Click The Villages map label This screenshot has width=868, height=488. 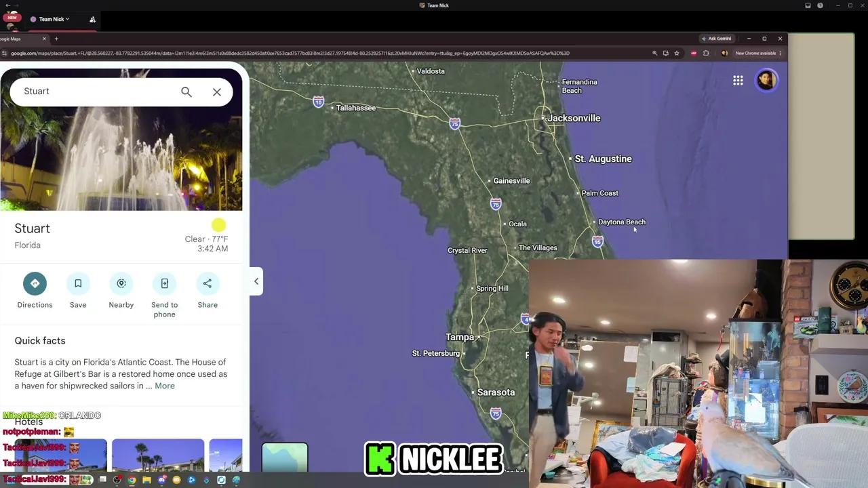coord(538,247)
